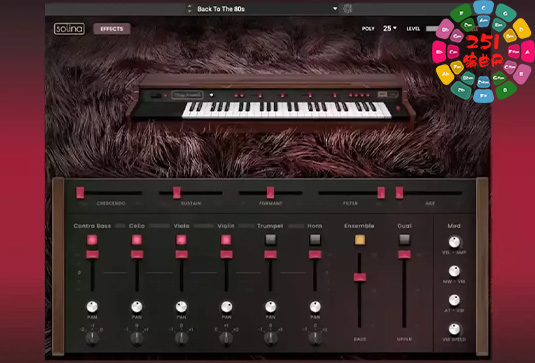Click the VEL > AMP mod knob
The width and height of the screenshot is (535, 363).
coord(454,242)
